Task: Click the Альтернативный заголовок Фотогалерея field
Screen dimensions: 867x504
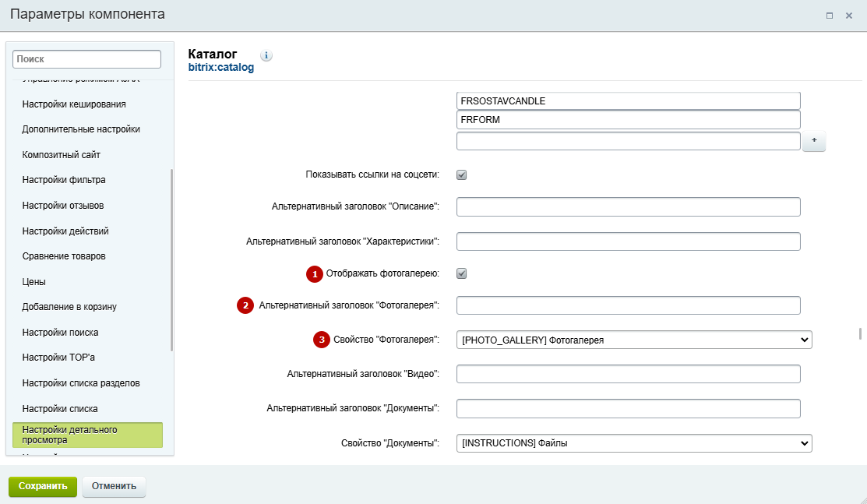Action: click(x=628, y=305)
